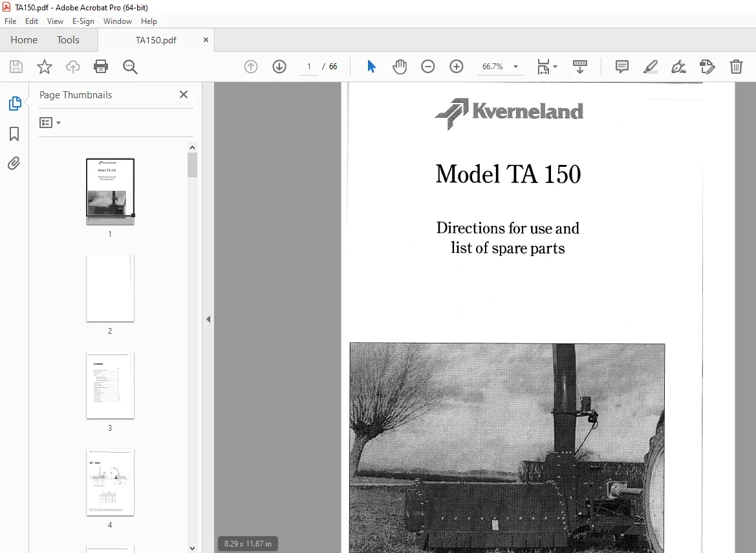Click the Page Thumbnails panel title

(x=76, y=95)
